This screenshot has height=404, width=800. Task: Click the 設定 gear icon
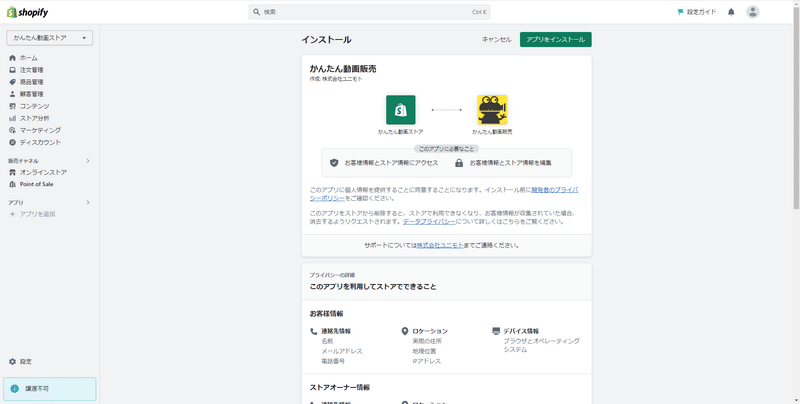coord(13,361)
